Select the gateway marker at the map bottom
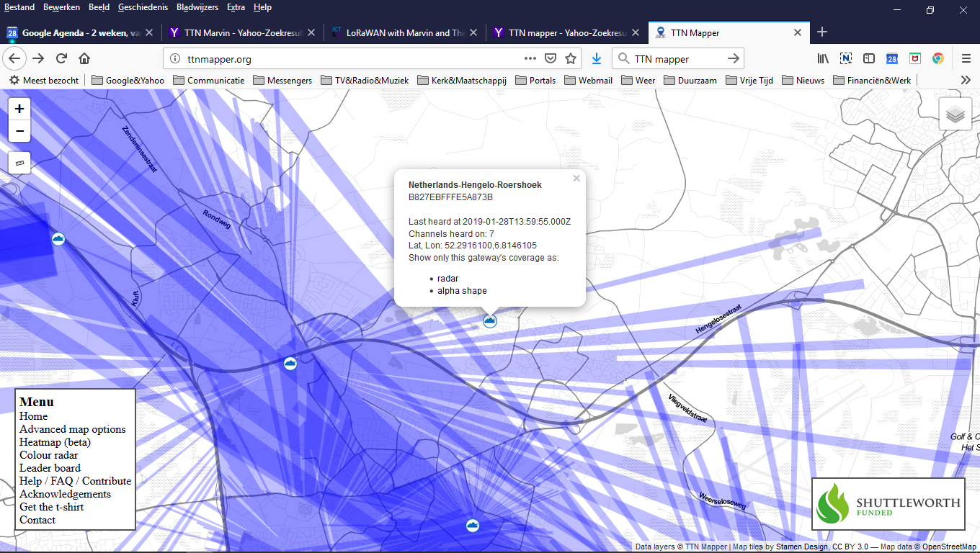The height and width of the screenshot is (553, 980). pos(473,526)
